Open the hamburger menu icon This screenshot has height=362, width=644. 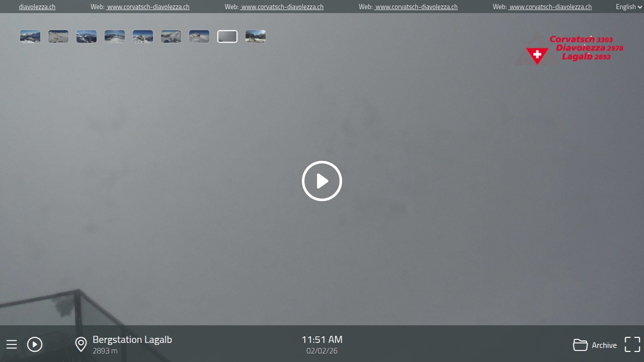[x=12, y=344]
